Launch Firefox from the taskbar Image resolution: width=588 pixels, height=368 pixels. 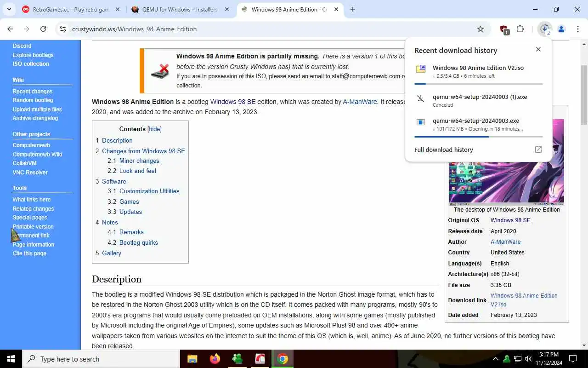point(215,359)
